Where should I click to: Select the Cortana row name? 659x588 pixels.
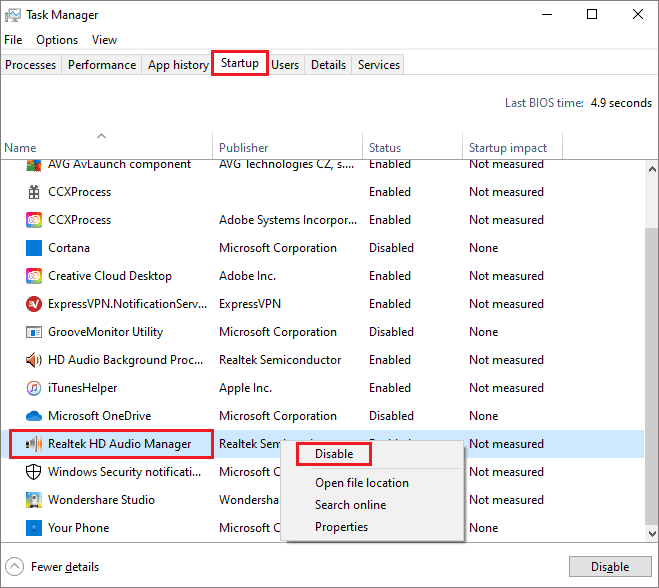click(69, 248)
